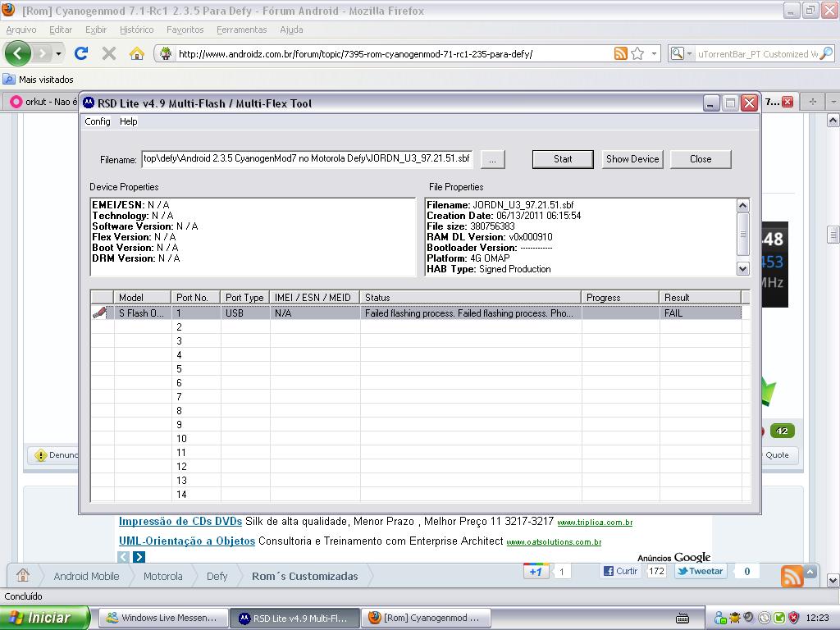
Task: Click the Tweetar button
Action: click(699, 571)
